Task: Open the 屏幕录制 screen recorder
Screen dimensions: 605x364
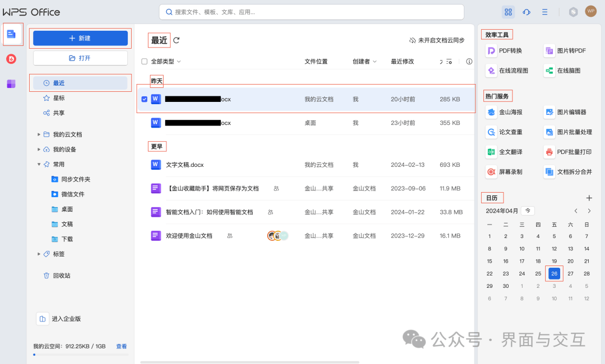Action: tap(507, 172)
